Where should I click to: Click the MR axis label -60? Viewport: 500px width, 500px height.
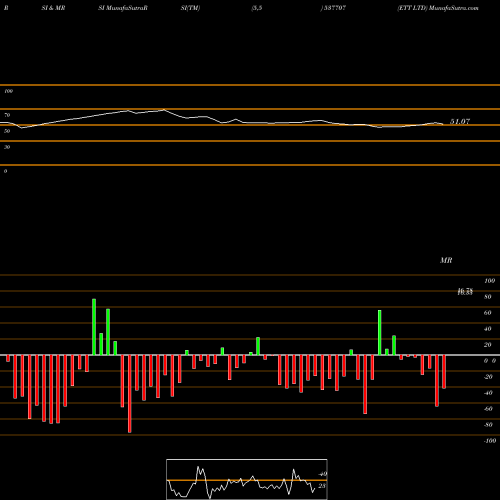click(x=488, y=409)
